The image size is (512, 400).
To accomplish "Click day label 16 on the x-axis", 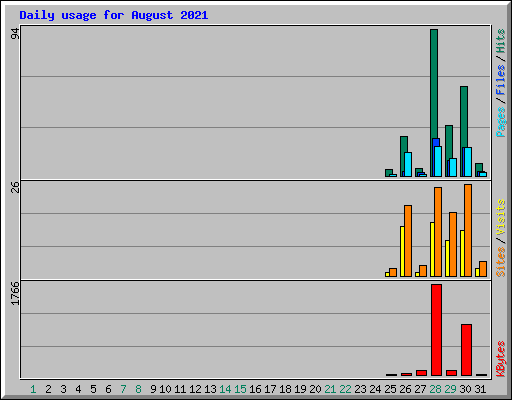I will click(x=255, y=389).
